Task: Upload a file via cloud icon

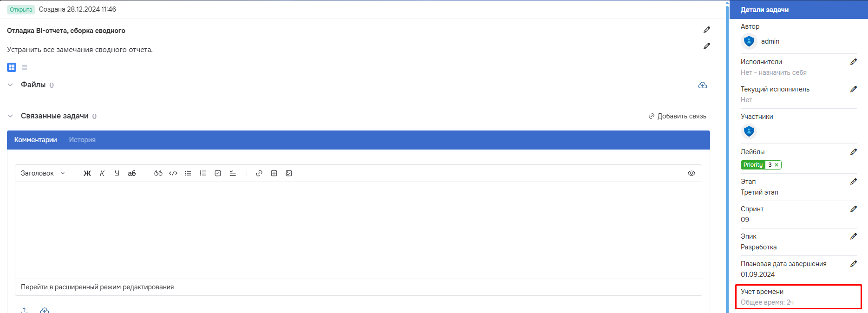Action: click(703, 85)
